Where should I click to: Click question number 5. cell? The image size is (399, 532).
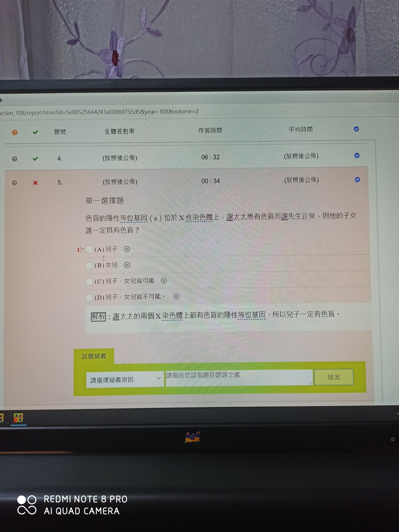tap(60, 182)
